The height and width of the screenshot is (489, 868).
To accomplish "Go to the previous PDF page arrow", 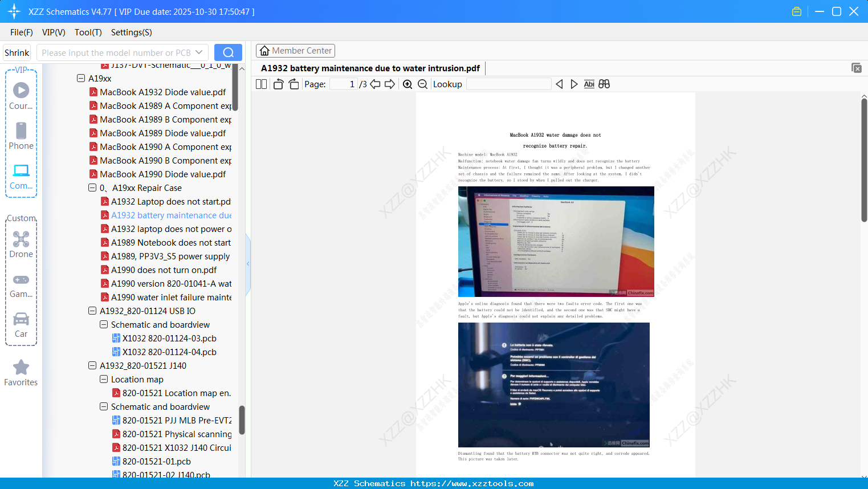I will click(375, 84).
